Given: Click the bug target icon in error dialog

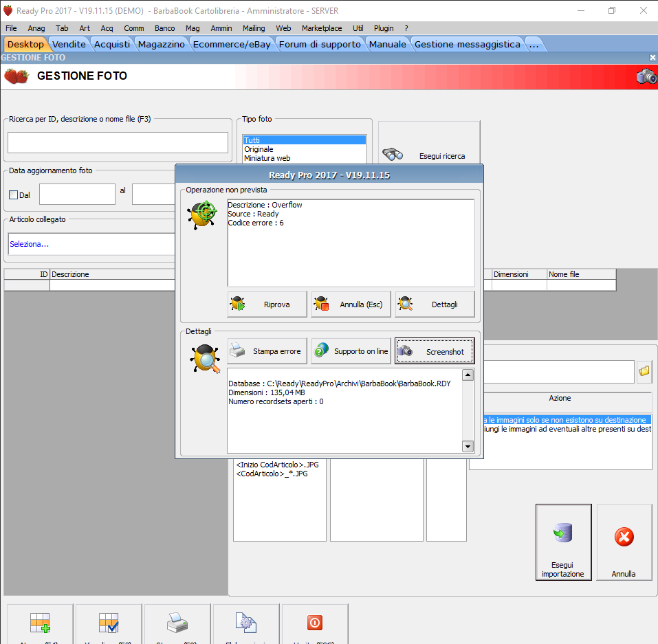Looking at the screenshot, I should point(202,214).
